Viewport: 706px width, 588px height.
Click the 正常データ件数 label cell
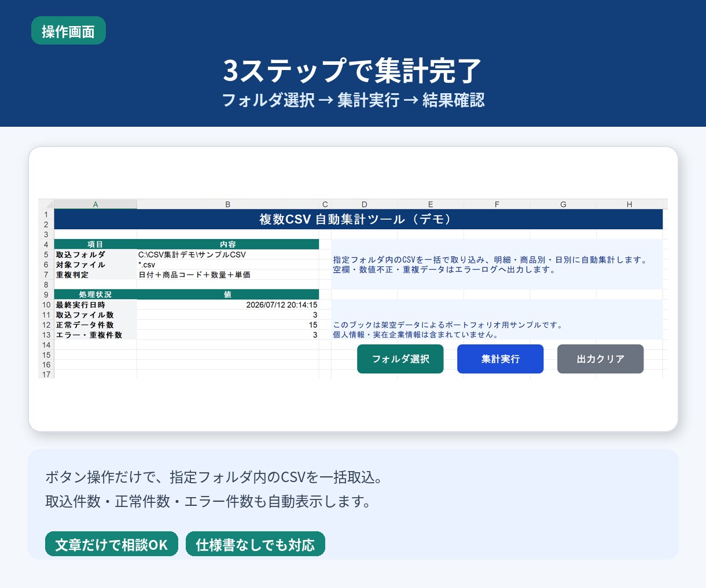pos(95,325)
